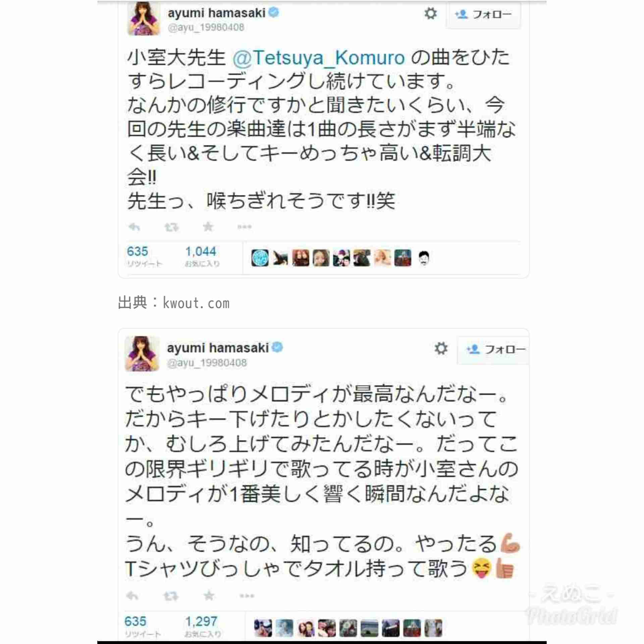
Task: Open @ayu_19980408 handle in first tweet
Action: [206, 28]
